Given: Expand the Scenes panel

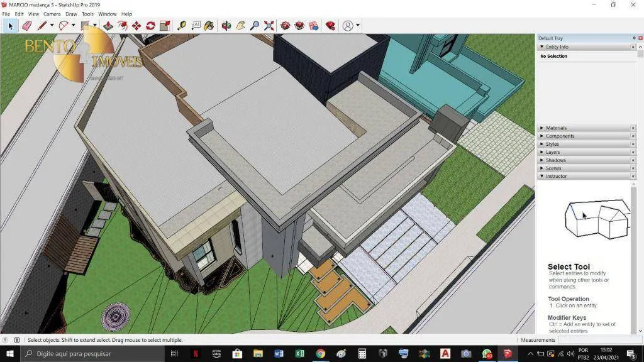Looking at the screenshot, I should tap(541, 168).
